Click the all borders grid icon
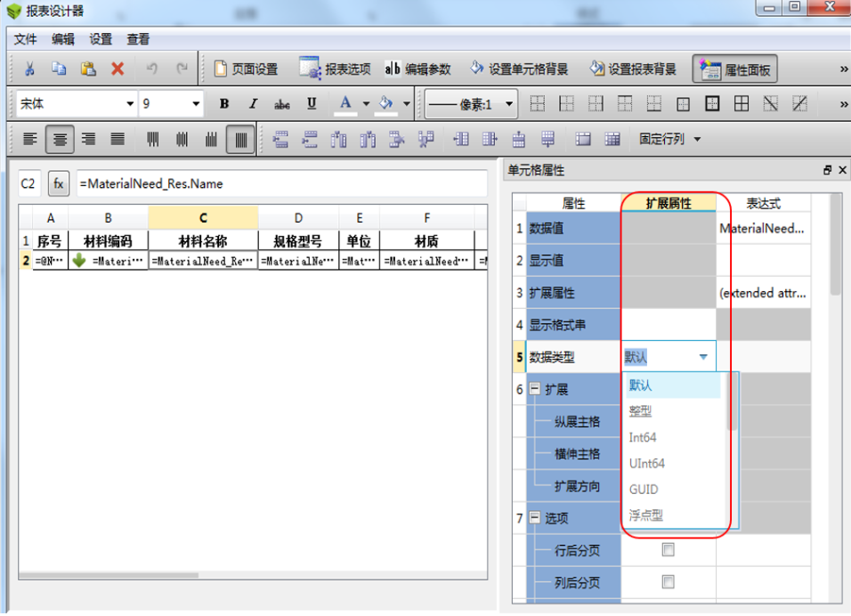This screenshot has width=851, height=616. [x=742, y=103]
